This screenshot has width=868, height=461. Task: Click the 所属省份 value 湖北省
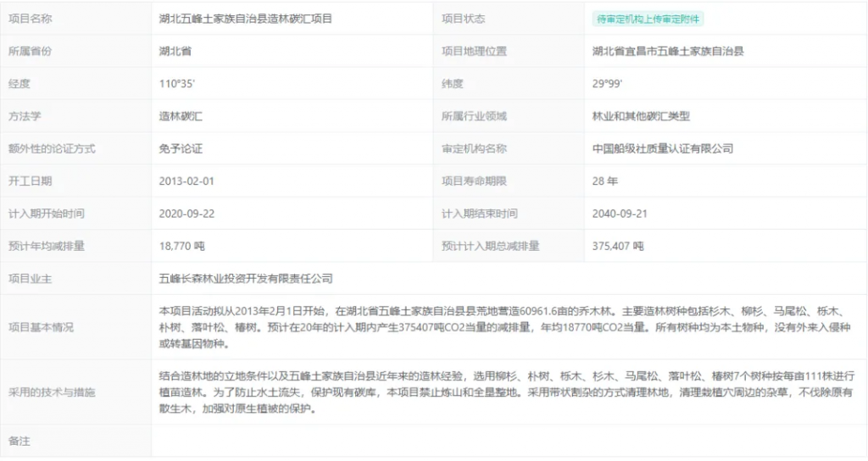click(x=175, y=51)
